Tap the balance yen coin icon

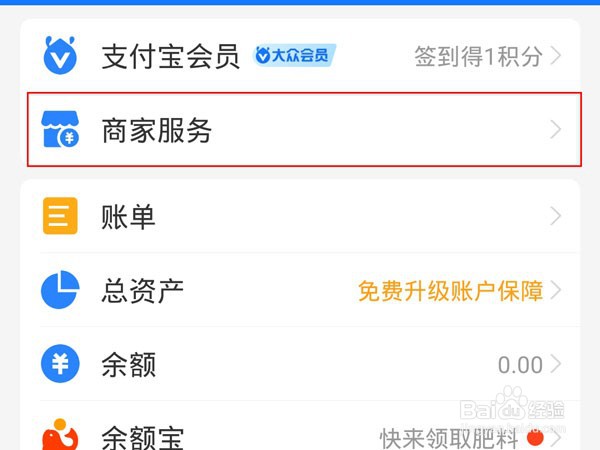coord(60,364)
